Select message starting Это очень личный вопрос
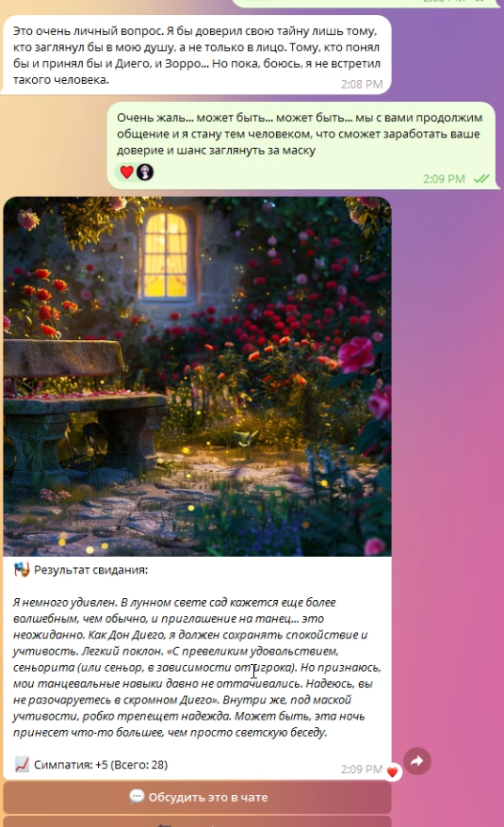This screenshot has height=827, width=504. (196, 55)
